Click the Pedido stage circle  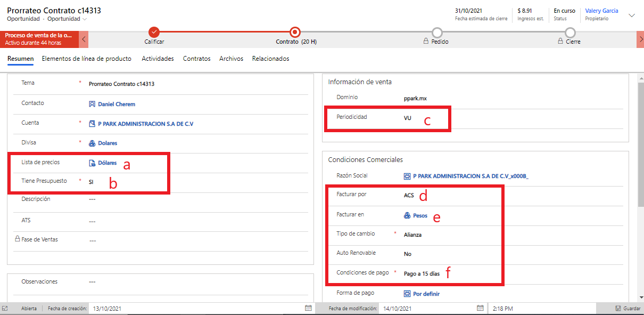click(437, 33)
